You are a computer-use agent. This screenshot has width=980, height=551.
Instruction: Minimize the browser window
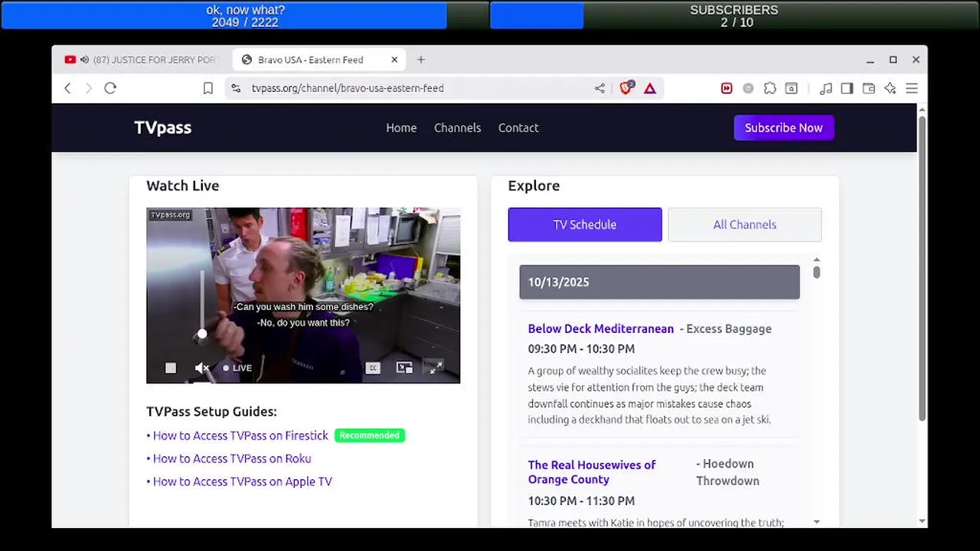[871, 60]
